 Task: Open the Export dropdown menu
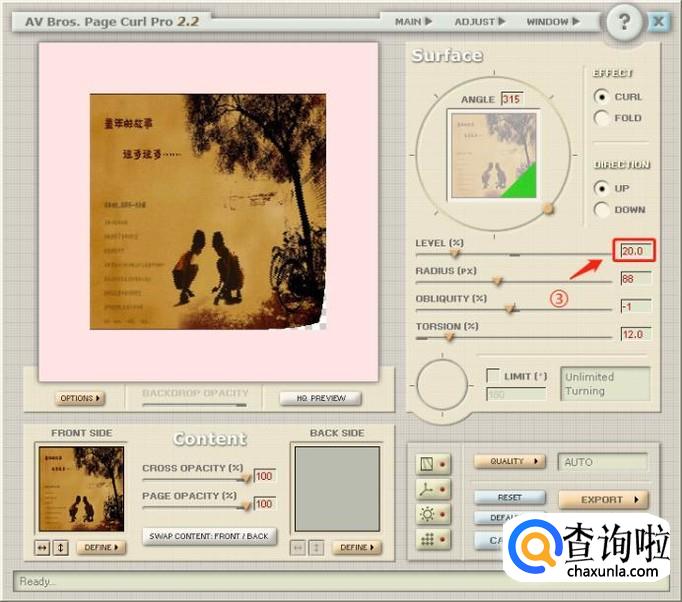[x=603, y=499]
